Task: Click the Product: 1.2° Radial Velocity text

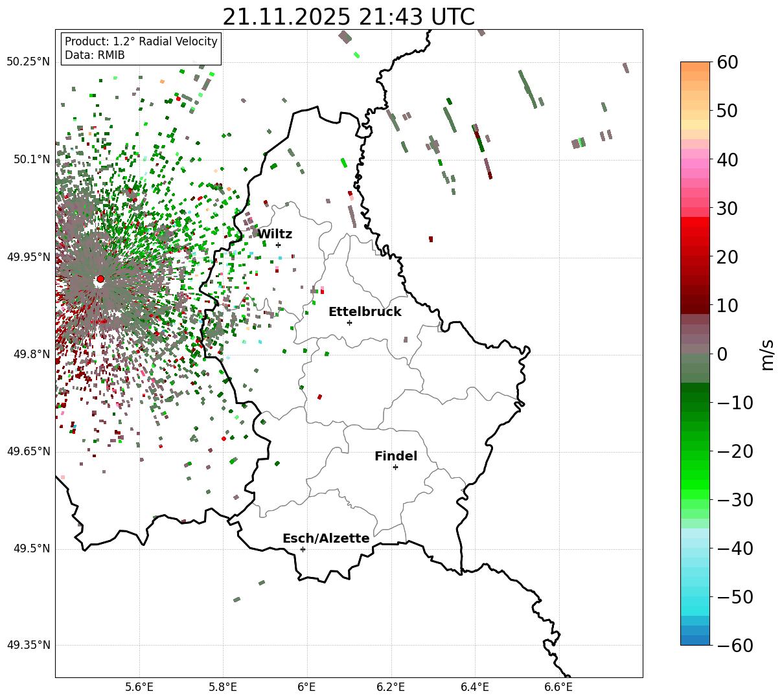Action: coord(141,41)
